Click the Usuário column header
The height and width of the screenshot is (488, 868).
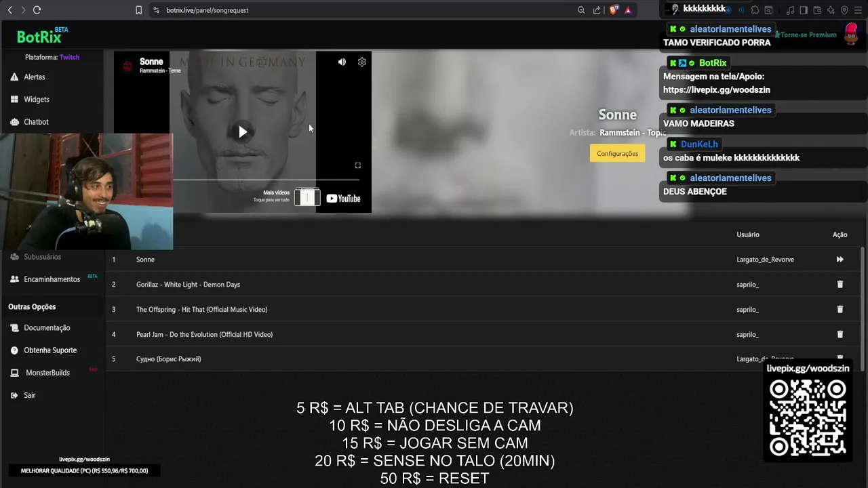coord(748,235)
